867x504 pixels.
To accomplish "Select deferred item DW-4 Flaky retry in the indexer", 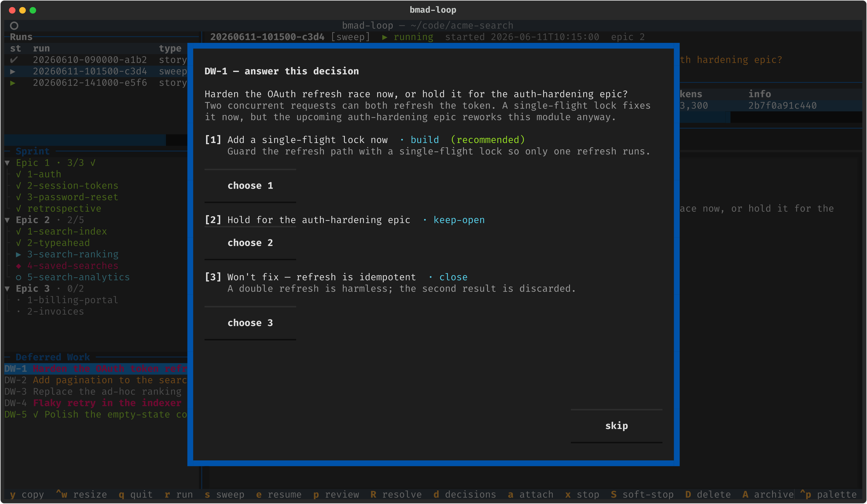I will [96, 403].
